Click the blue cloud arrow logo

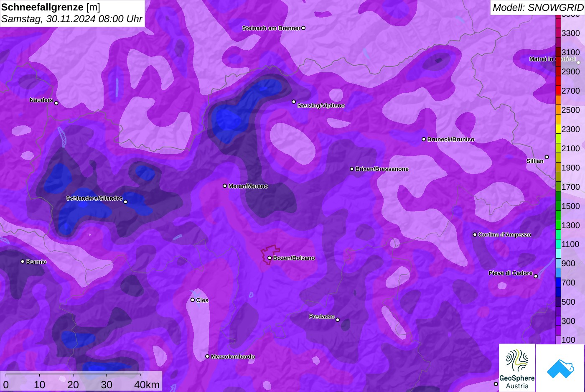pyautogui.click(x=560, y=368)
